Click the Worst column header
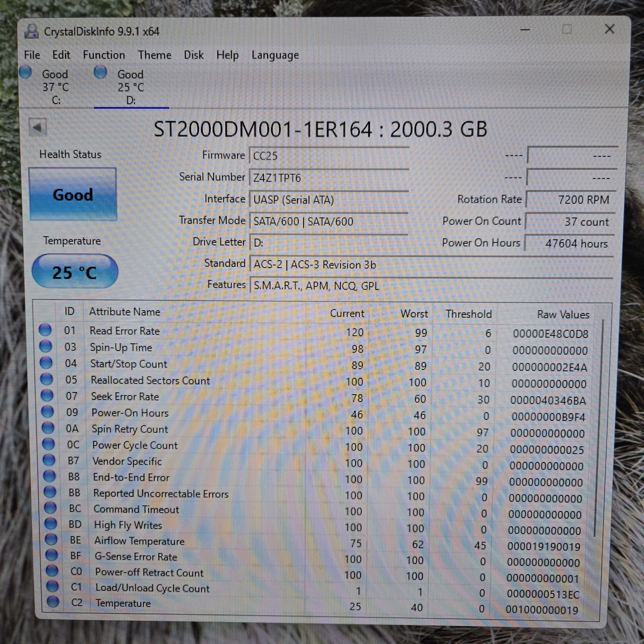Viewport: 644px width, 644px height. coord(414,314)
